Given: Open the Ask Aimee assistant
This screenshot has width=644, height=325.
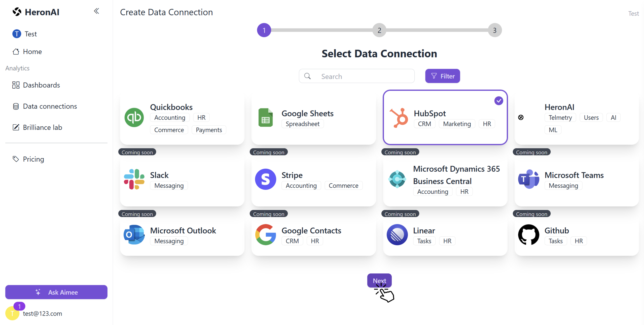Looking at the screenshot, I should tap(56, 292).
